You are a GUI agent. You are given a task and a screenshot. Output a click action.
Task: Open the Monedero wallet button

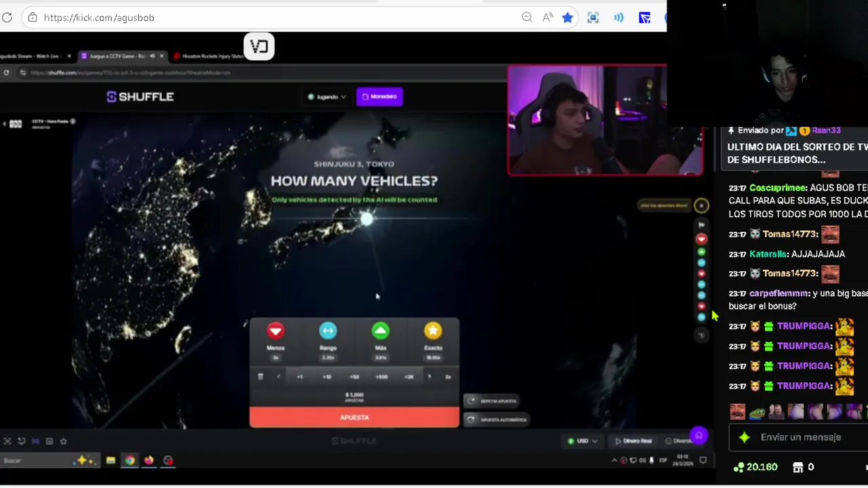(380, 97)
